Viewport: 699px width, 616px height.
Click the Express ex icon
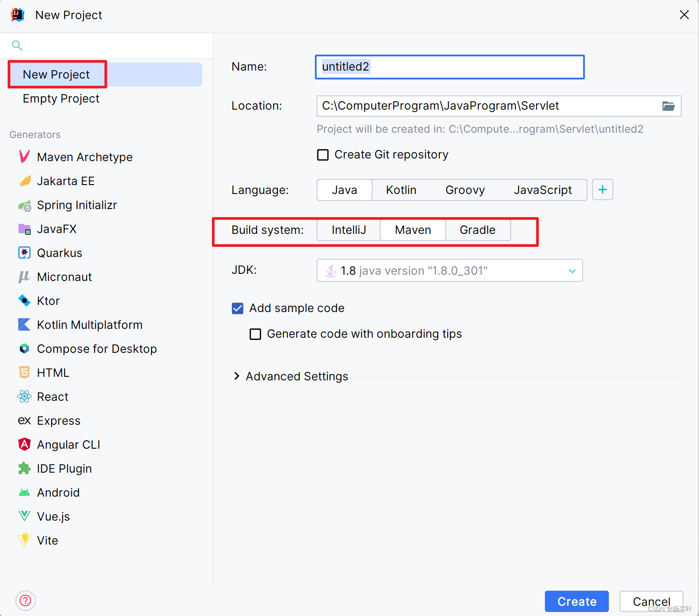(x=24, y=420)
